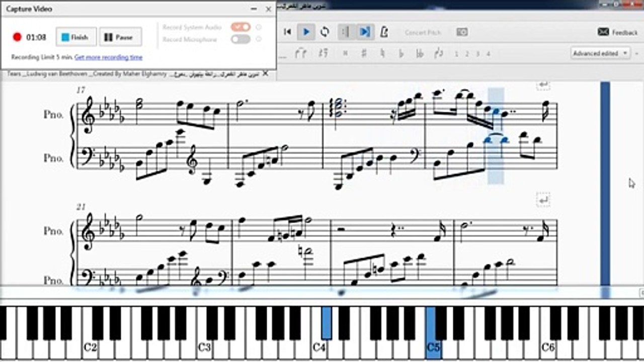Open Get more recording time link

pos(108,57)
